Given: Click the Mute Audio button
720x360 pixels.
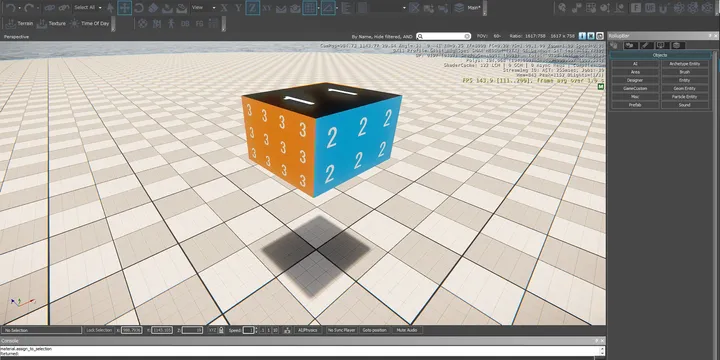Looking at the screenshot, I should [407, 330].
